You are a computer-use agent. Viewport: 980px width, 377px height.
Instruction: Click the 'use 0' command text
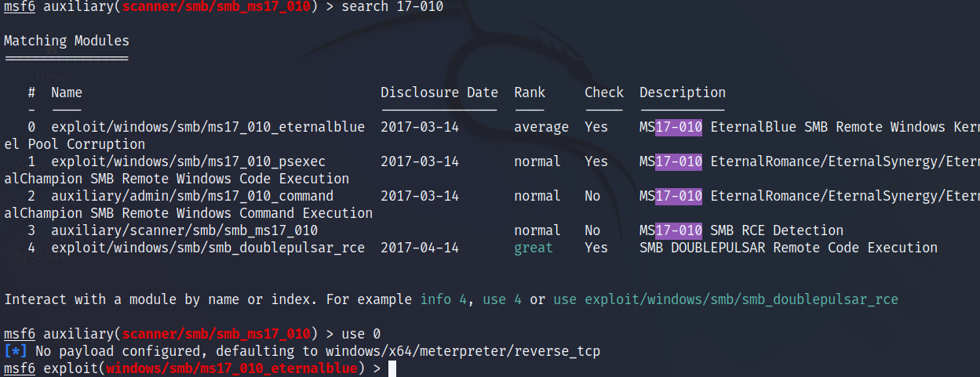(x=361, y=334)
